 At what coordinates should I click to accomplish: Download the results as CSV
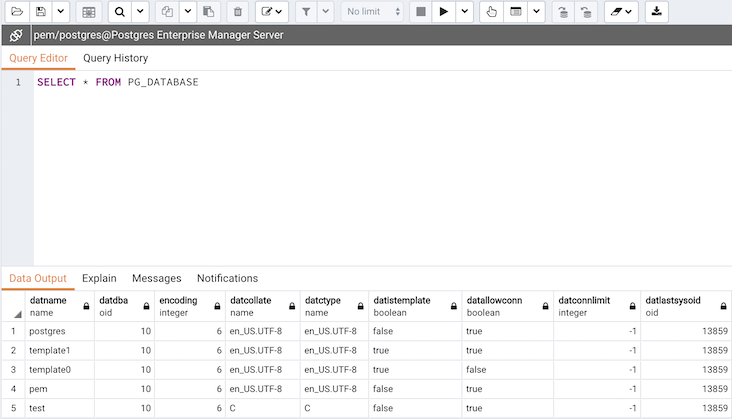point(657,12)
